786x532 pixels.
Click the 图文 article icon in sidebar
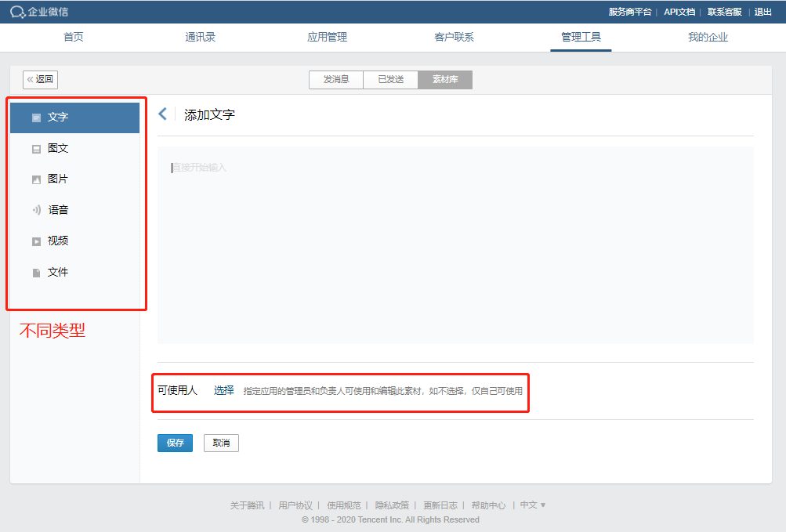[36, 149]
